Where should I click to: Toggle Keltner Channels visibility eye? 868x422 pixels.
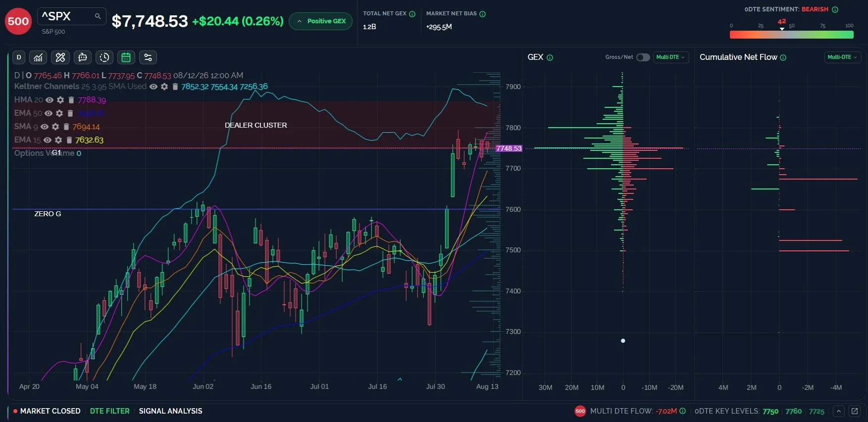tap(153, 87)
